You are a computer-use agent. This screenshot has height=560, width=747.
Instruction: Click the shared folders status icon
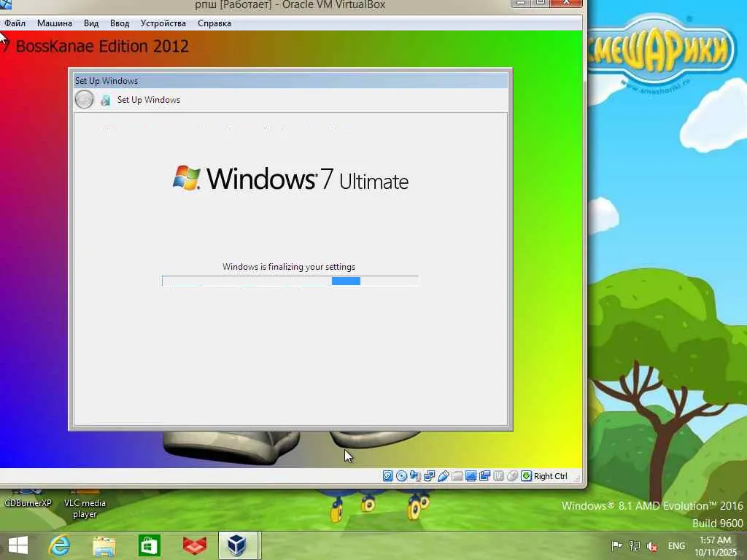(x=457, y=475)
